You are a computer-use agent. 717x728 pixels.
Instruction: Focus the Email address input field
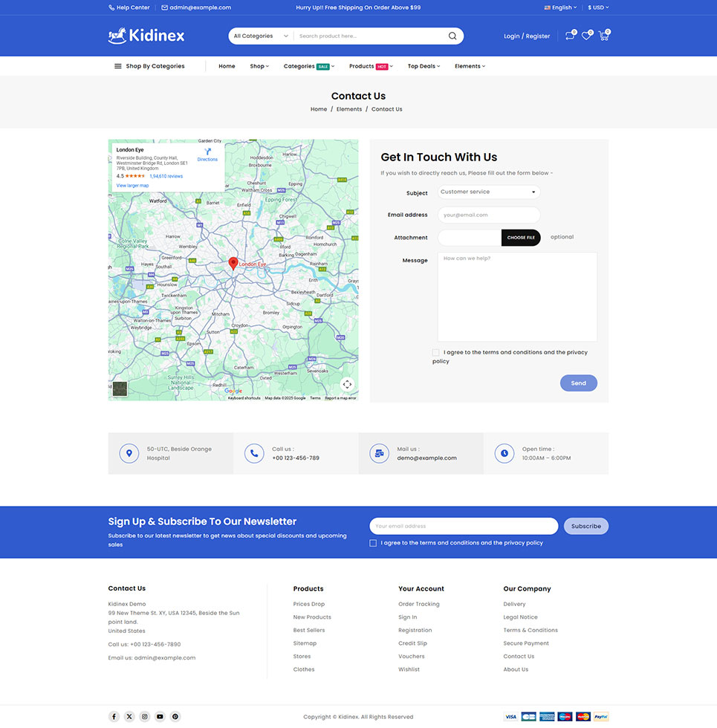[x=489, y=215]
